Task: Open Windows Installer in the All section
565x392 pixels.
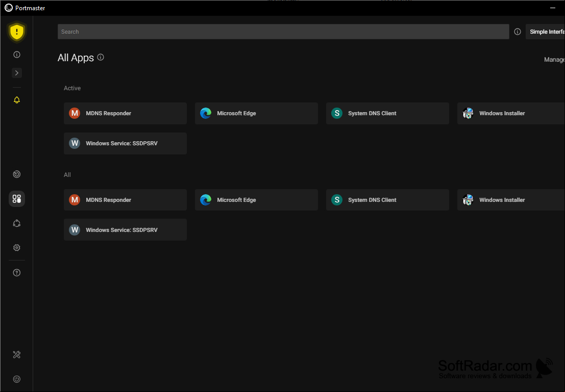Action: 511,200
